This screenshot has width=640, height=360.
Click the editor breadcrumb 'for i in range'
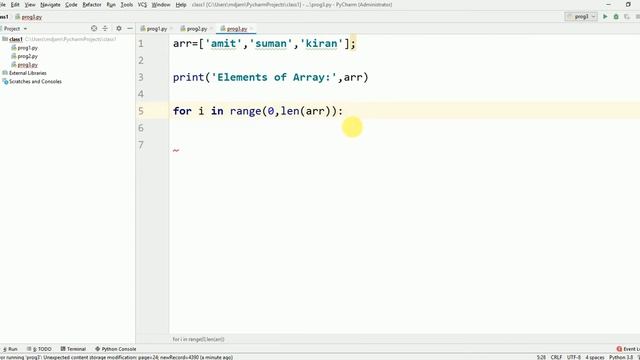point(198,339)
